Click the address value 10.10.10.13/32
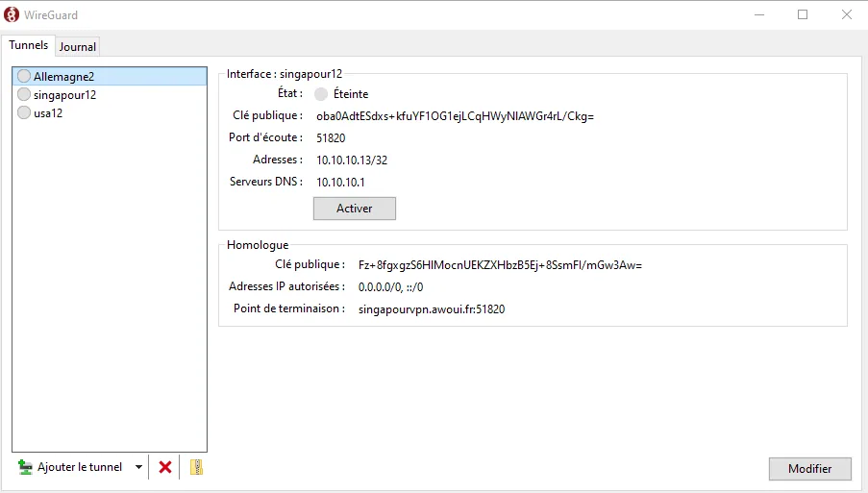The height and width of the screenshot is (493, 868). 352,160
